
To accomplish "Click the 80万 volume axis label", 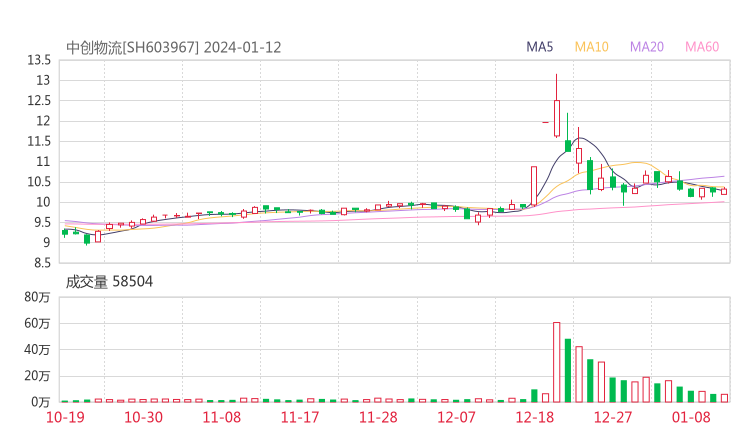I will [x=37, y=297].
